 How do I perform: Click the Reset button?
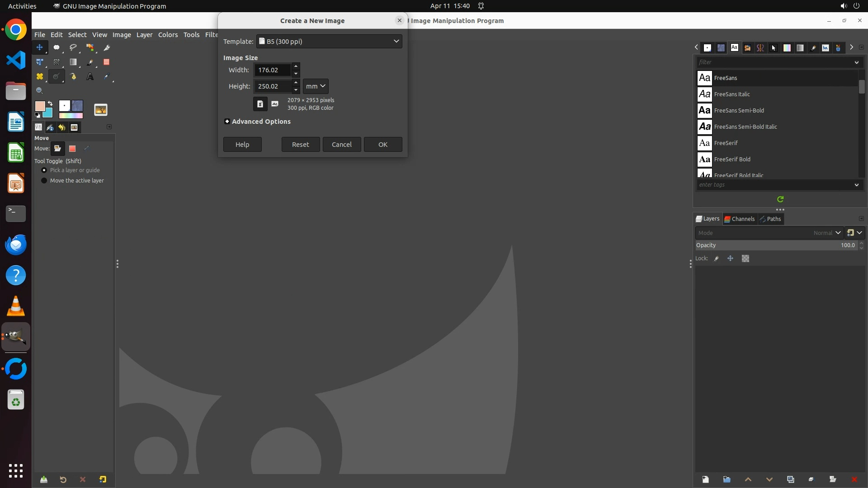click(x=300, y=145)
